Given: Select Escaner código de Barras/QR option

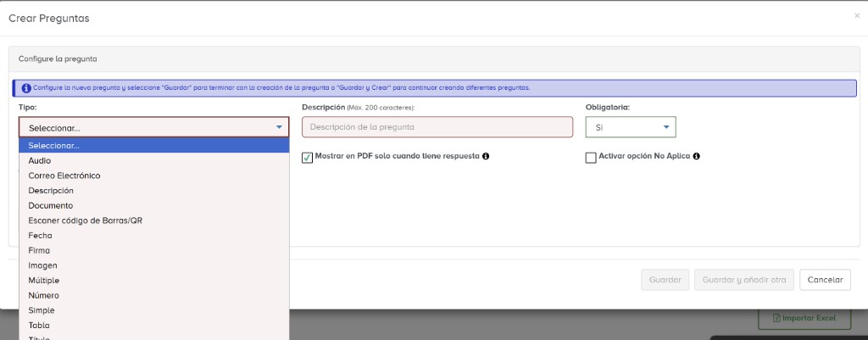Looking at the screenshot, I should click(154, 220).
